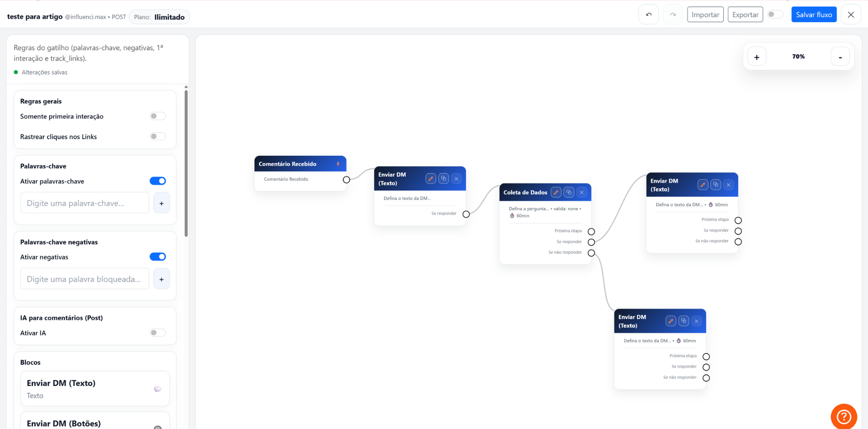Screen dimensions: 868x429
Task: Add blocked word with the plus button
Action: (x=162, y=279)
